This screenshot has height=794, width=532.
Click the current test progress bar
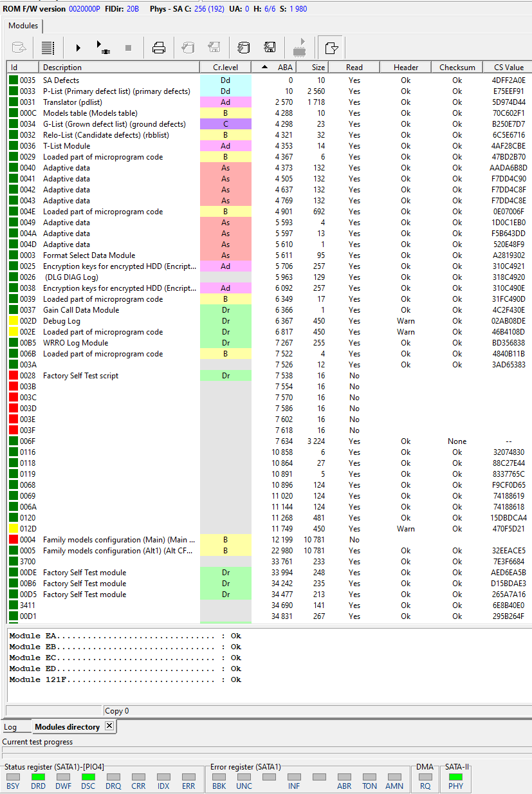click(x=266, y=751)
